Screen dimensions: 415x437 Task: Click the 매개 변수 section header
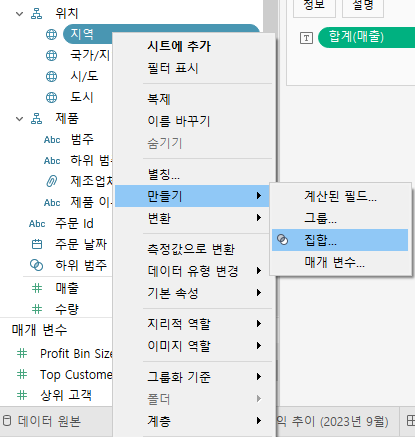39,330
